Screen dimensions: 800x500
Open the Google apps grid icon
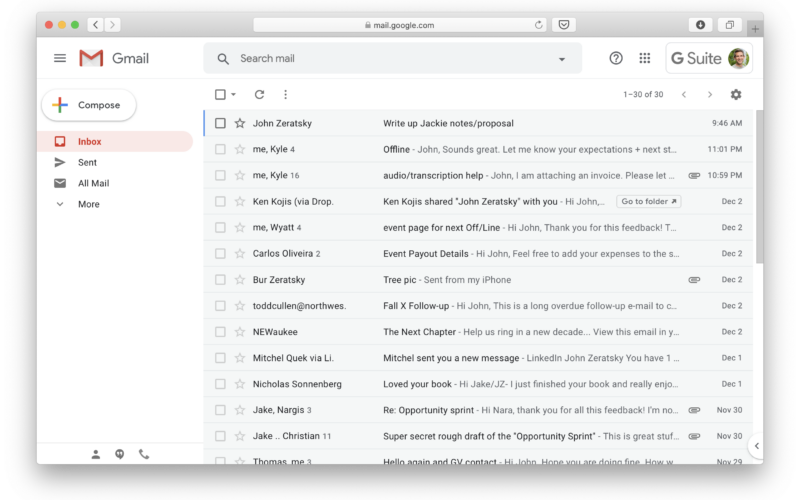645,58
